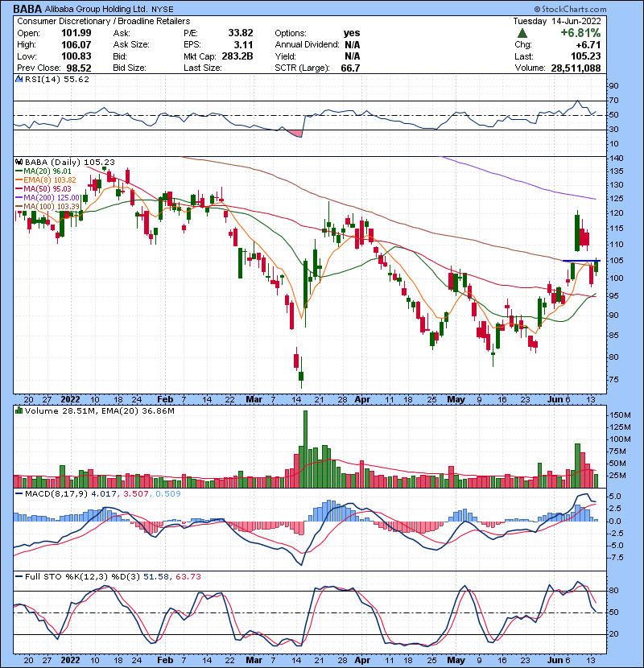The image size is (644, 668).
Task: Click the RSI(14) 55.62 indicator label
Action: tap(56, 79)
